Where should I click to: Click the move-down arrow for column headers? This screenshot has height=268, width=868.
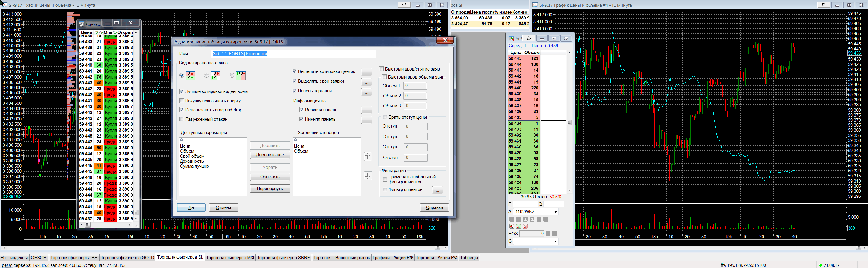pos(368,176)
